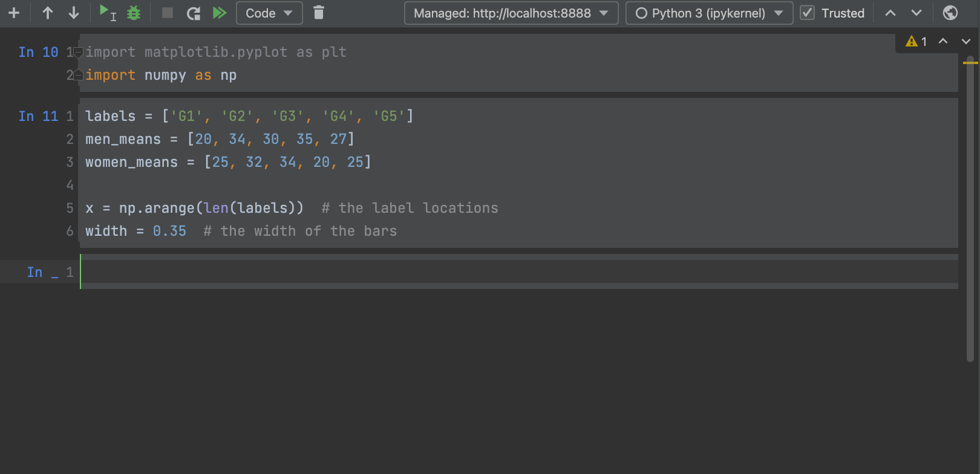
Task: Click the yellow warning stripe in the scrollbar gutter
Action: 970,62
